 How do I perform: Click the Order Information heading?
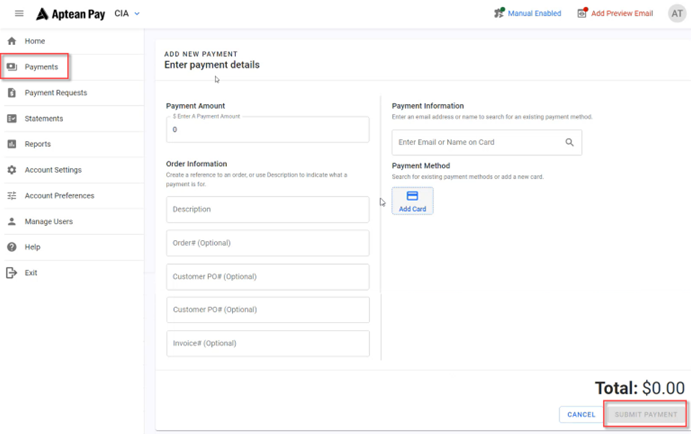point(197,164)
